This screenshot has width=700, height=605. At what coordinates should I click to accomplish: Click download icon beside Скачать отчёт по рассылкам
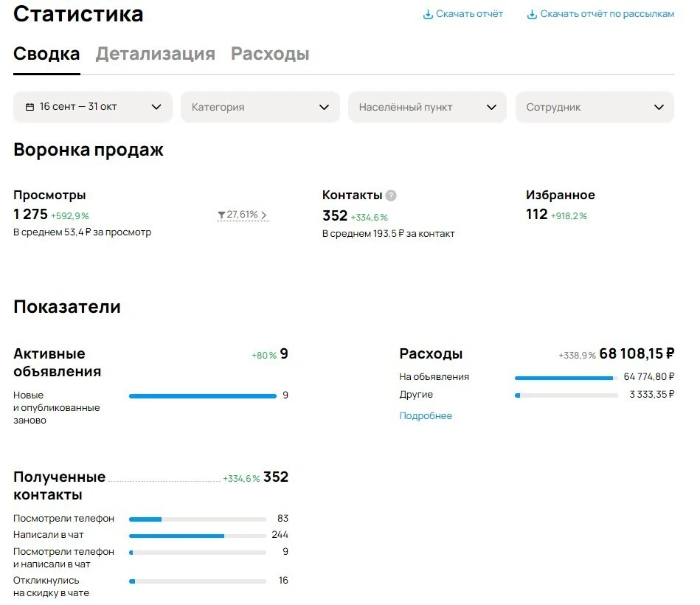point(532,14)
